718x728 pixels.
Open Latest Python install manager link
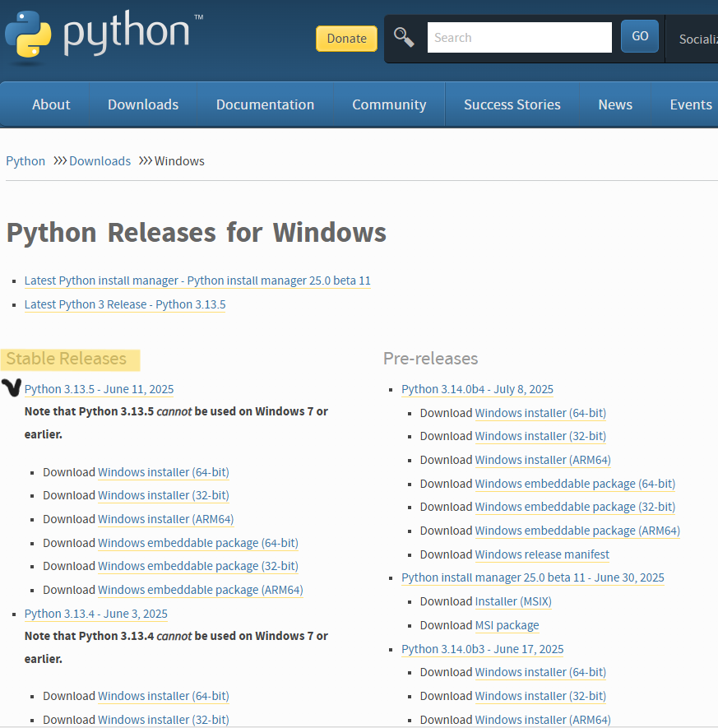click(x=197, y=281)
